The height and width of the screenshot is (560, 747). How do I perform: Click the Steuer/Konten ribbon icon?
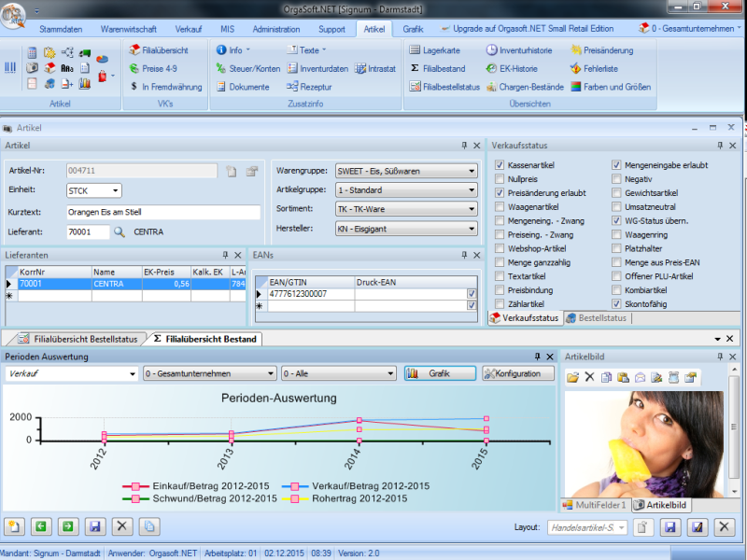tap(247, 68)
